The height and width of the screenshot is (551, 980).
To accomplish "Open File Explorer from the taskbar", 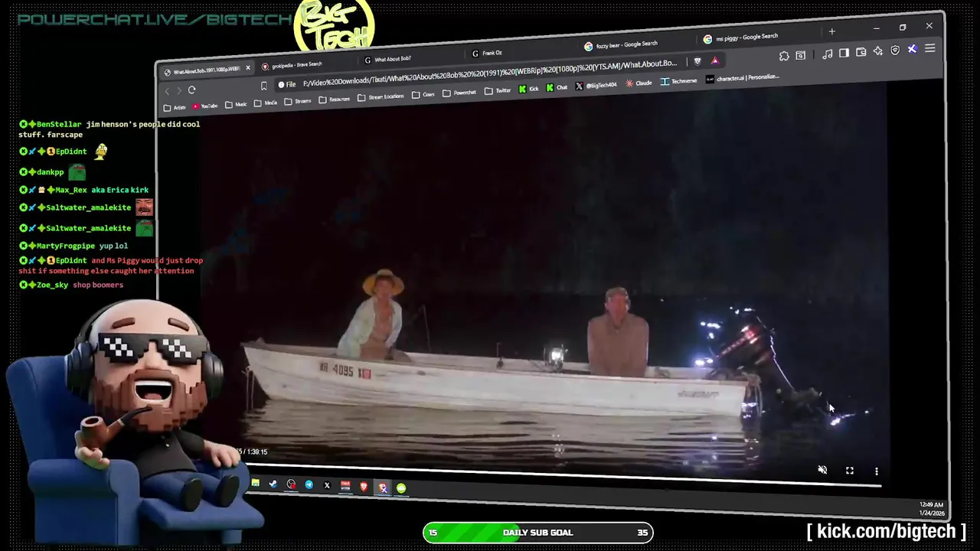I will [x=255, y=483].
